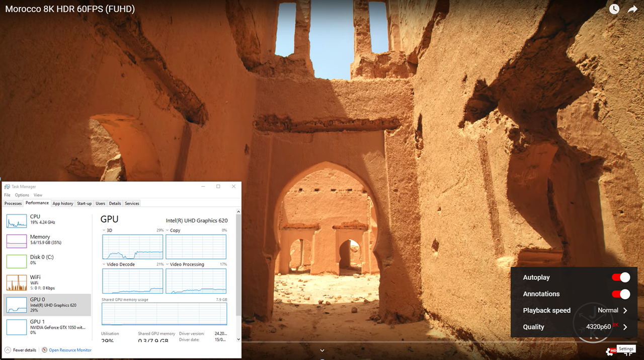Open the Video Decode graph dropdown

coord(104,264)
